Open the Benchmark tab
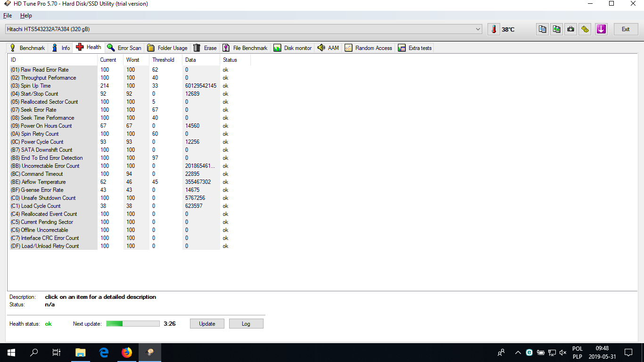644x362 pixels. [27, 48]
